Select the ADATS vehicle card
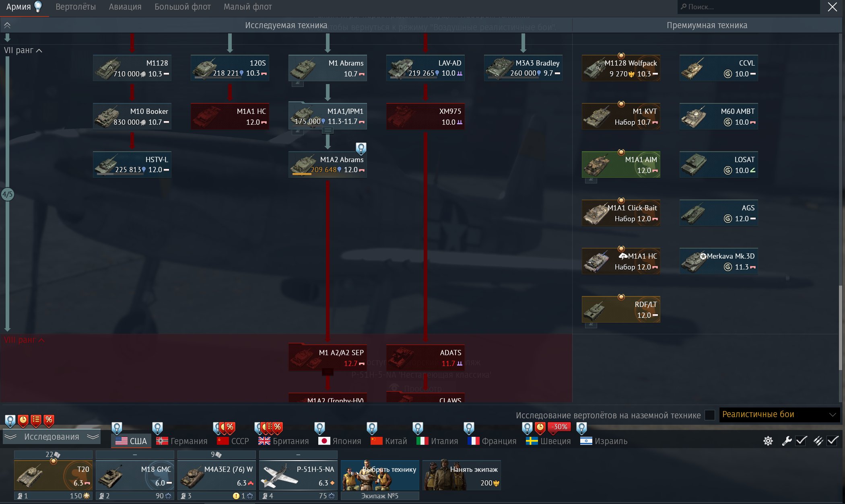Image resolution: width=845 pixels, height=504 pixels. point(425,358)
